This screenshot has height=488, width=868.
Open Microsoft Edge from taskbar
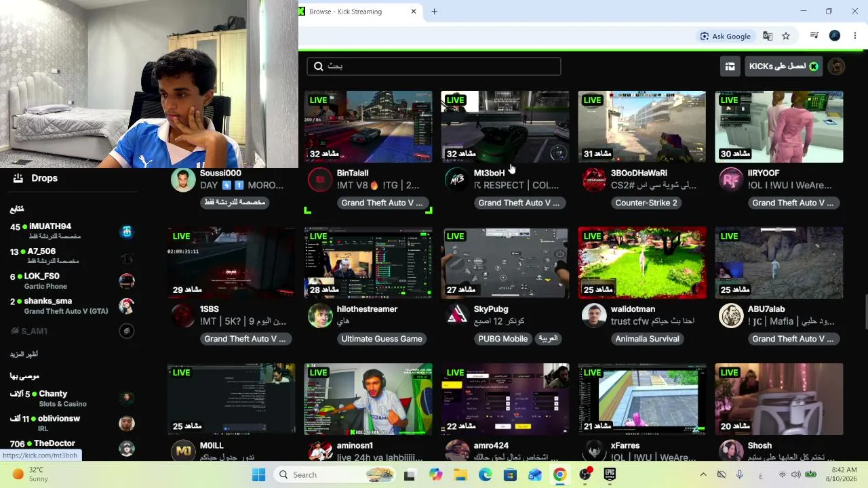(x=485, y=474)
